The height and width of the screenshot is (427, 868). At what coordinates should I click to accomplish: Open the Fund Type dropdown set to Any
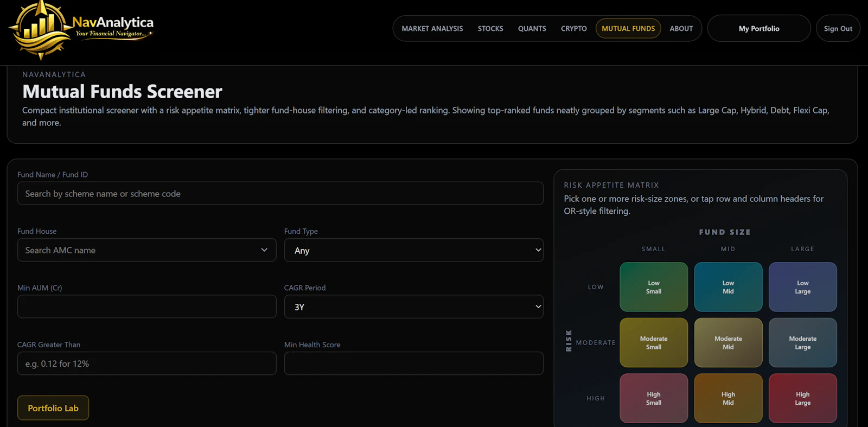click(x=414, y=250)
